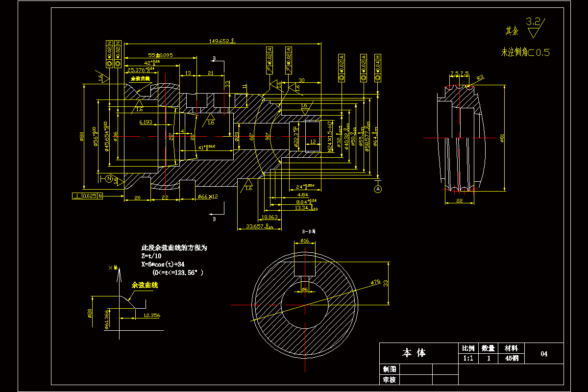Select the 'ø16' dimension in section view

pos(304,241)
